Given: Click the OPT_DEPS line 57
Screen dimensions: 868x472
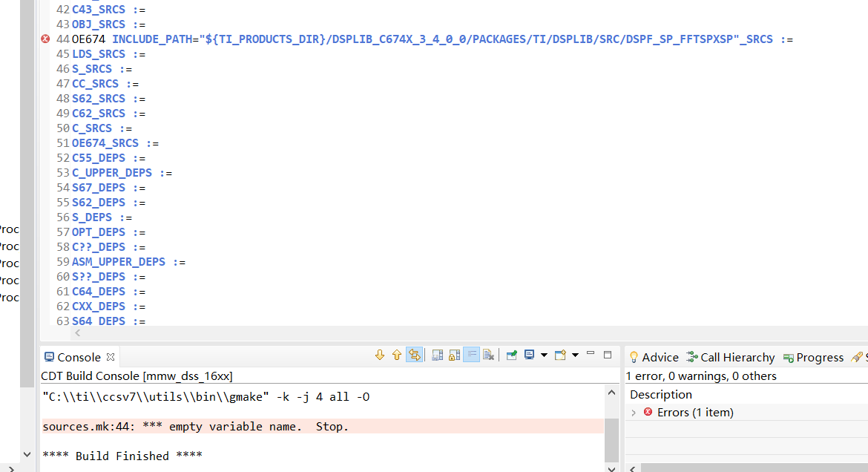Looking at the screenshot, I should coord(108,232).
